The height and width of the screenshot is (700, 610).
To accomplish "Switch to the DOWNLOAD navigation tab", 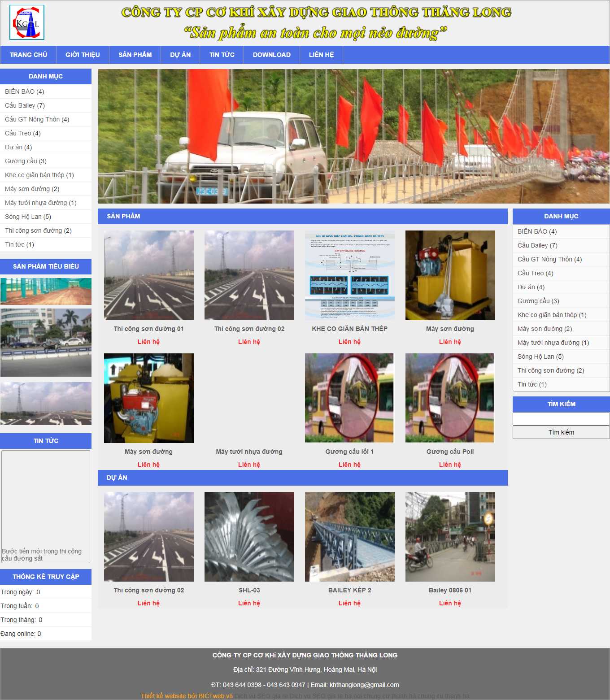I will (x=272, y=55).
